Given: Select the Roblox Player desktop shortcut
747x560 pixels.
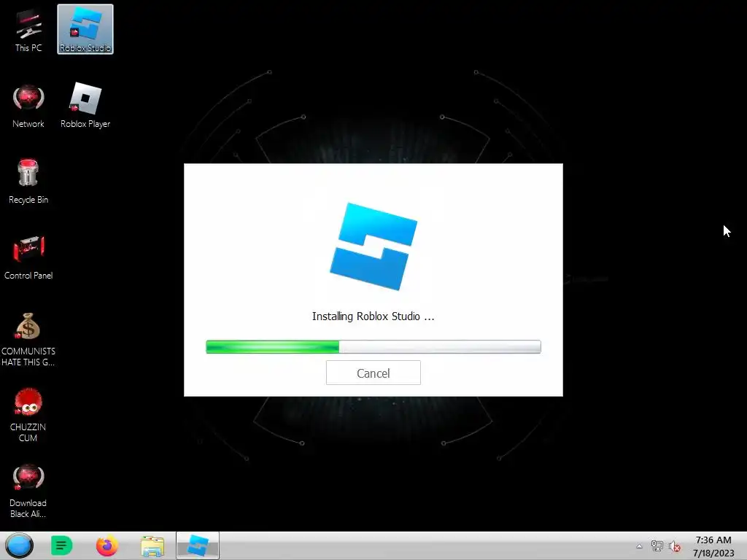Looking at the screenshot, I should (85, 106).
